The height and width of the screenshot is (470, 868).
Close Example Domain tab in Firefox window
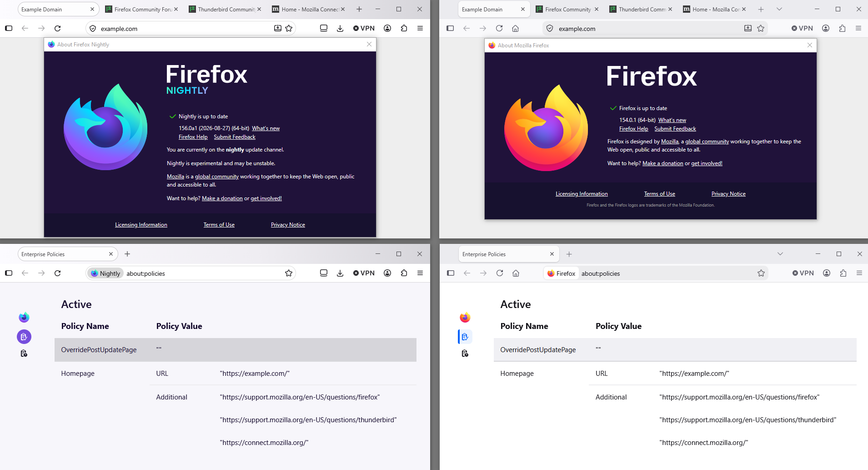pyautogui.click(x=523, y=9)
